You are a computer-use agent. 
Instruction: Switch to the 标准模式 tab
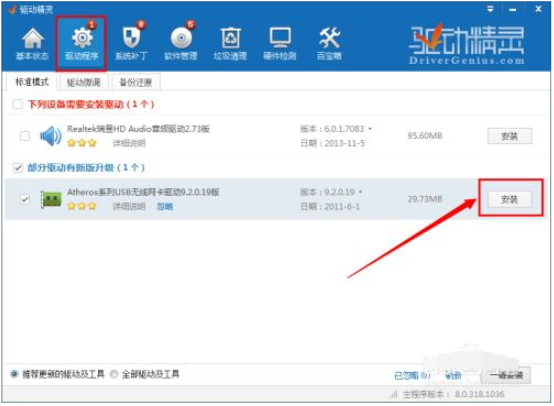pos(32,82)
